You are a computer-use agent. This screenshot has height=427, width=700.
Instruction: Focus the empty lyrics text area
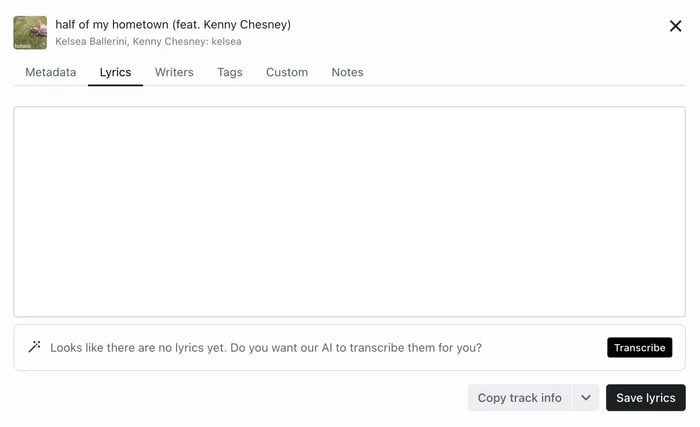[x=349, y=211]
